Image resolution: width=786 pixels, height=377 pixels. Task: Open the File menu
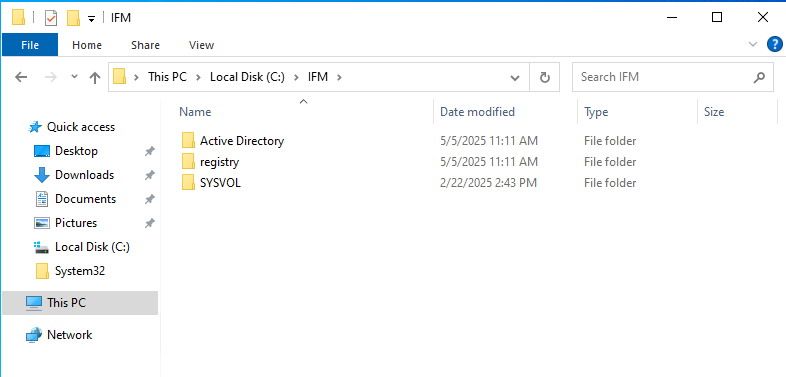30,45
